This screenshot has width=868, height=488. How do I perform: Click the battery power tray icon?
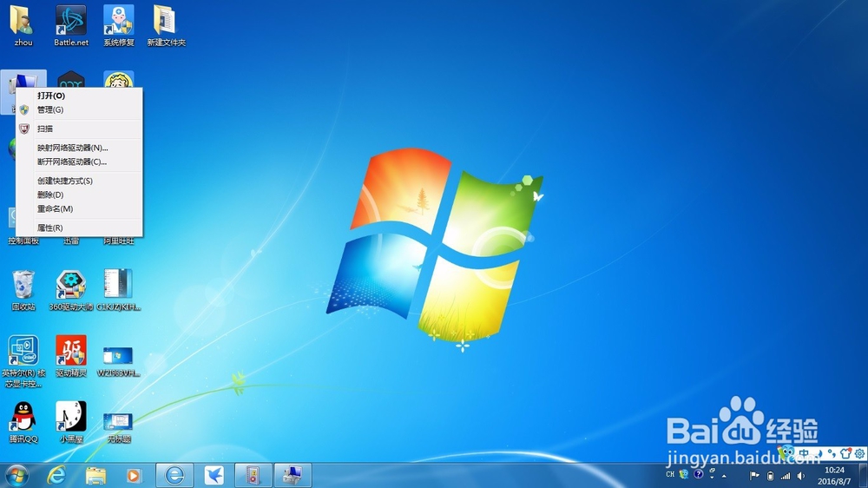click(x=770, y=476)
